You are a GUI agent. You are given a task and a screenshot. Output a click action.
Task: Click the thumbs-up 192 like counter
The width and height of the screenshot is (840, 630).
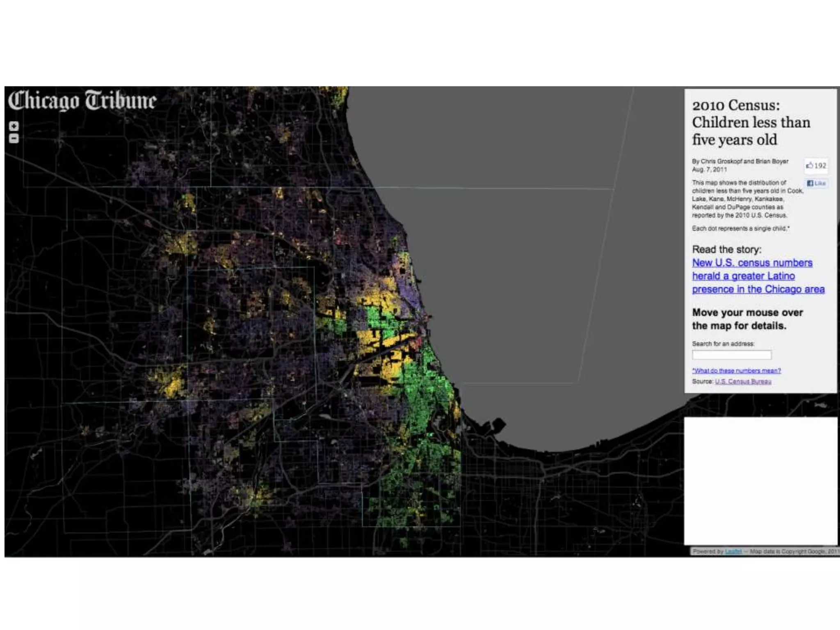coord(816,166)
